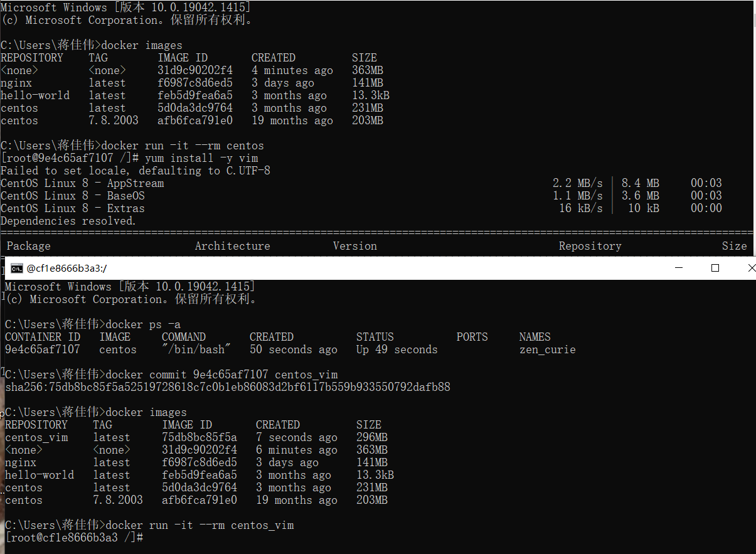The height and width of the screenshot is (554, 756).
Task: Click the nginx repository in the front window
Action: tap(21, 462)
